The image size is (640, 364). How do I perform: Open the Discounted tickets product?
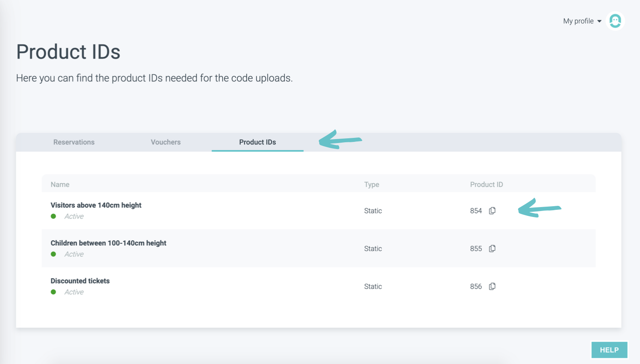pyautogui.click(x=80, y=281)
